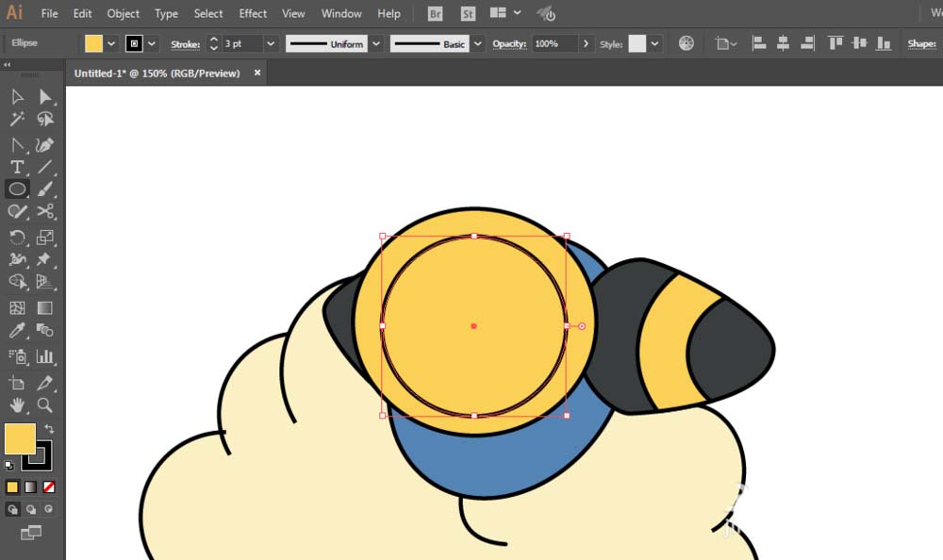This screenshot has width=943, height=560.
Task: Set paint mode to None
Action: 49,487
